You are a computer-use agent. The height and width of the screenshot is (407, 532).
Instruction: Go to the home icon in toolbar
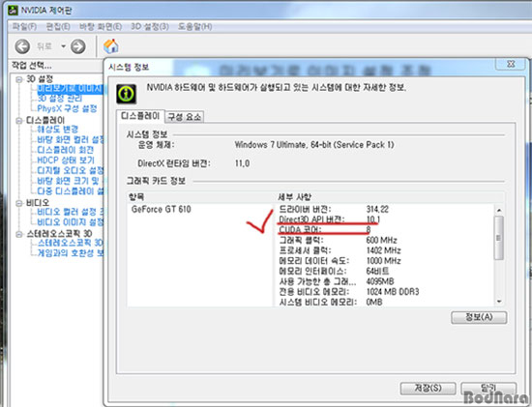[x=111, y=46]
